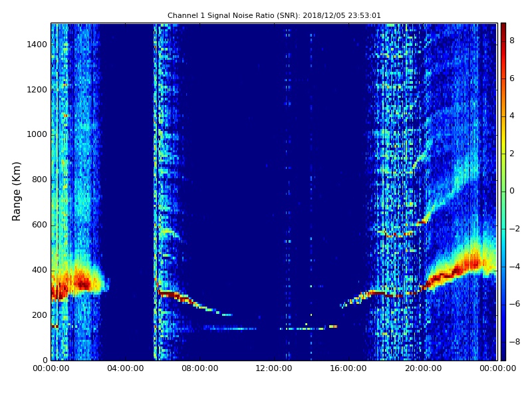Click the 04:00:00 time axis label
The image size is (532, 399).
tap(126, 368)
